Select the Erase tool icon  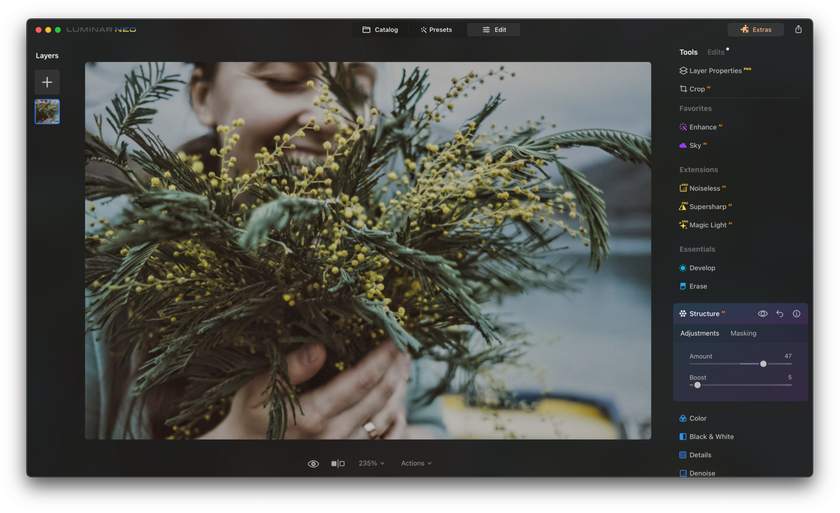tap(683, 286)
